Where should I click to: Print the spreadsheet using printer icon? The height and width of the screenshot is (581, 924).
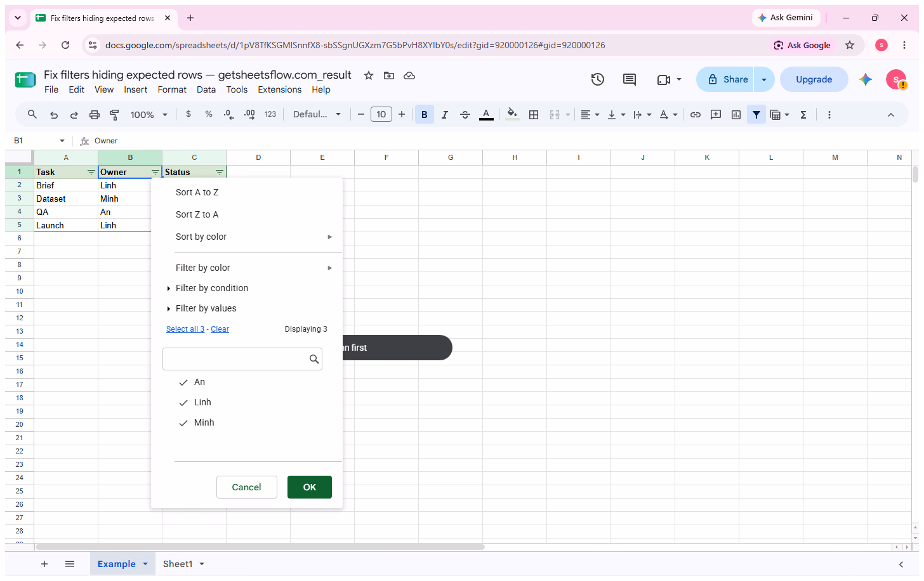pos(95,115)
